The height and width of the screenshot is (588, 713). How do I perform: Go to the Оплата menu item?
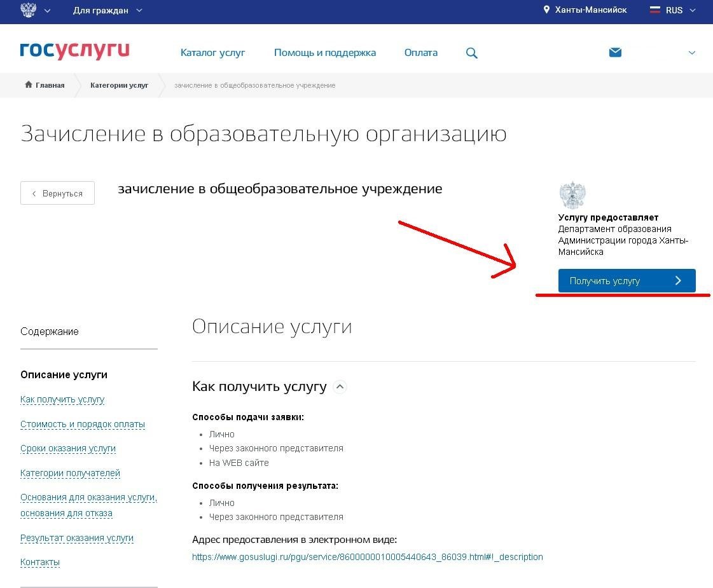click(x=420, y=53)
